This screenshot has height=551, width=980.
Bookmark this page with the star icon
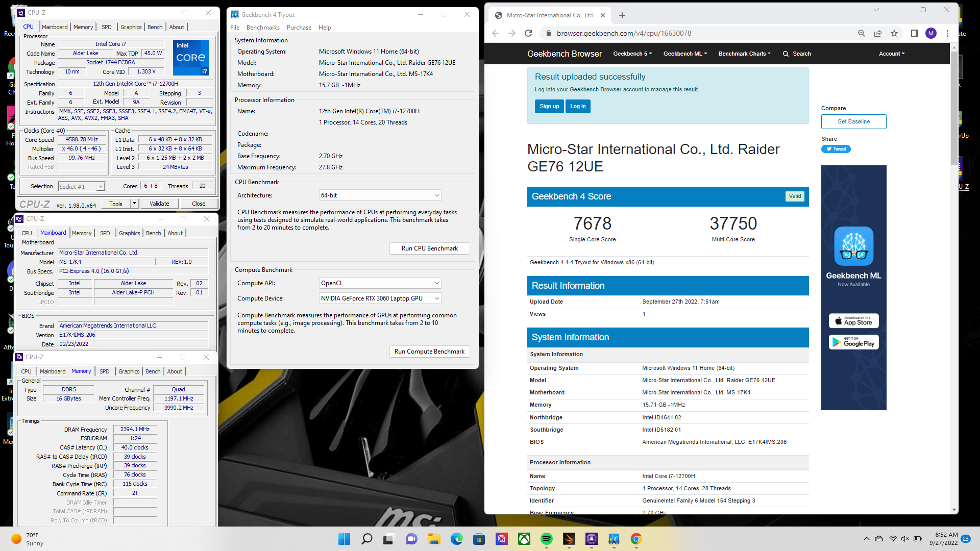[894, 33]
